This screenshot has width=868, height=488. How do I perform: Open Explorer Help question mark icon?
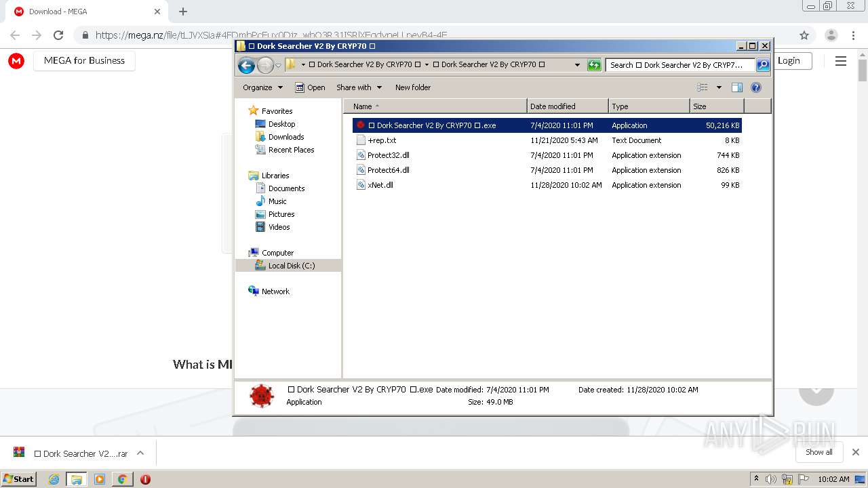(x=756, y=87)
